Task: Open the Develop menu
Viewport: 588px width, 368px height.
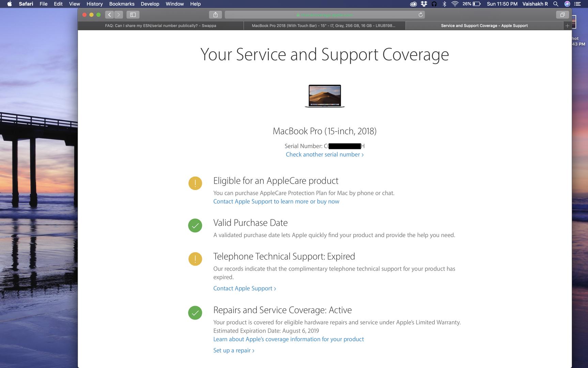Action: click(x=150, y=4)
